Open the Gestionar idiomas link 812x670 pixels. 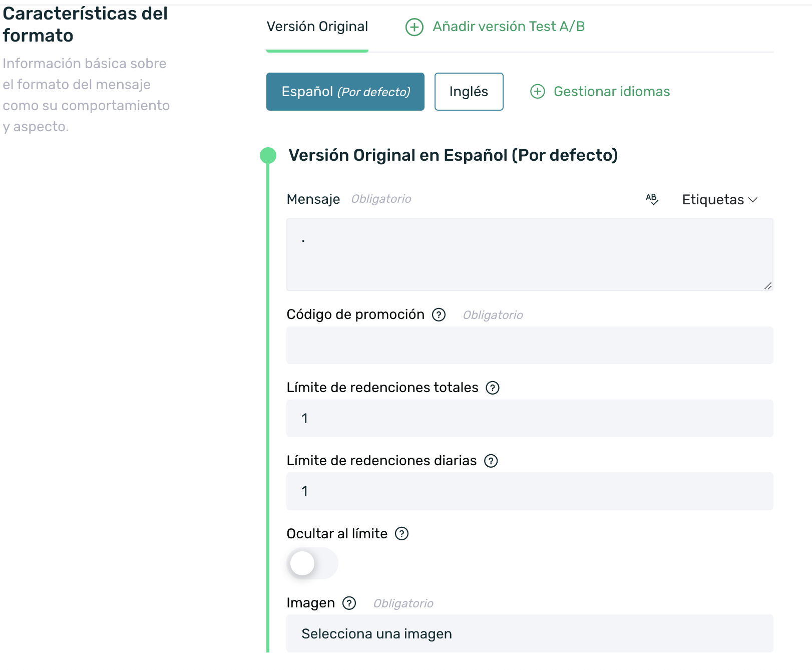pos(612,92)
